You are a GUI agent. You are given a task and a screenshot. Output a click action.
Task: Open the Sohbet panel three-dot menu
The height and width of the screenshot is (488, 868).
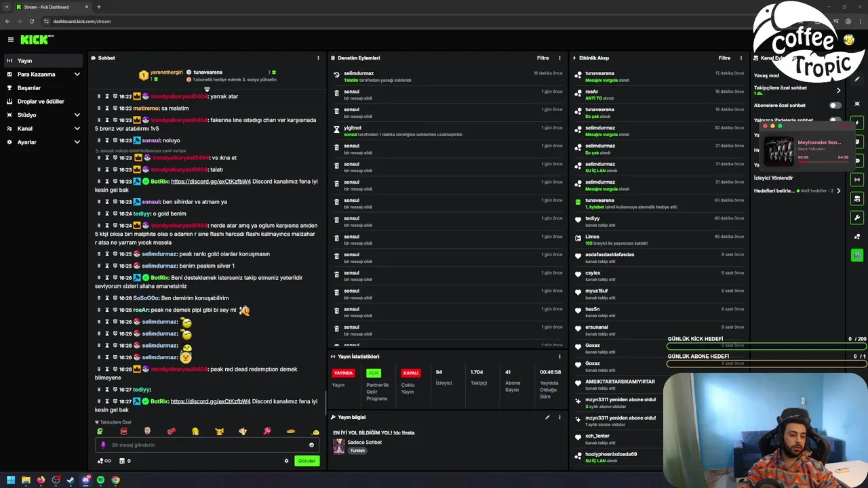click(318, 58)
